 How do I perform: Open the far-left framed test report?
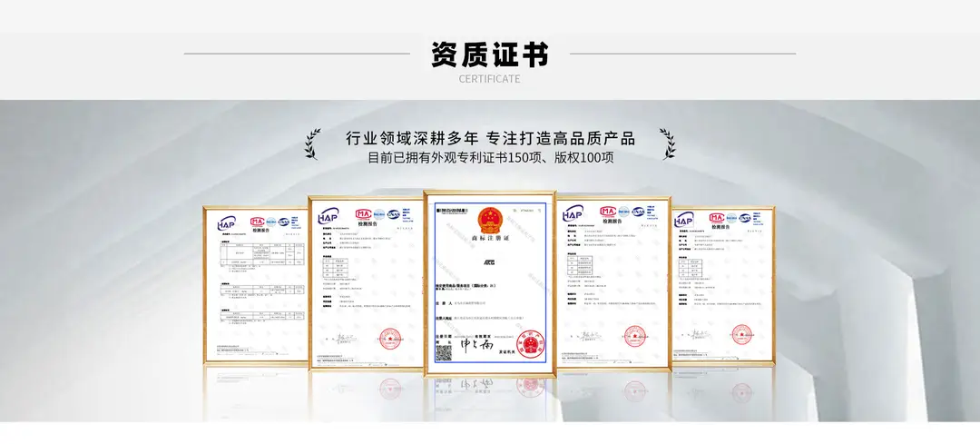[255, 284]
